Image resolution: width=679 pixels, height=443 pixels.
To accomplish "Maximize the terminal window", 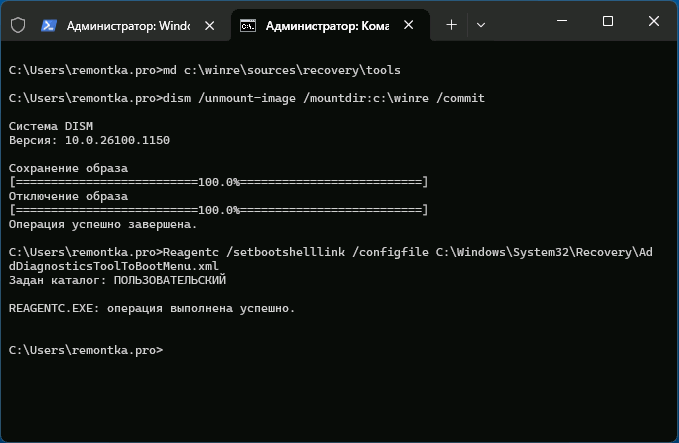I will (x=608, y=22).
